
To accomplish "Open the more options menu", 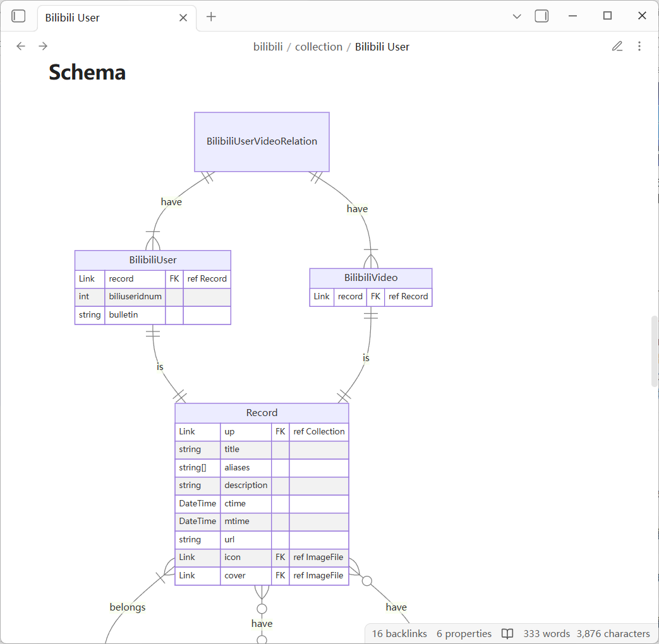I will (x=639, y=46).
